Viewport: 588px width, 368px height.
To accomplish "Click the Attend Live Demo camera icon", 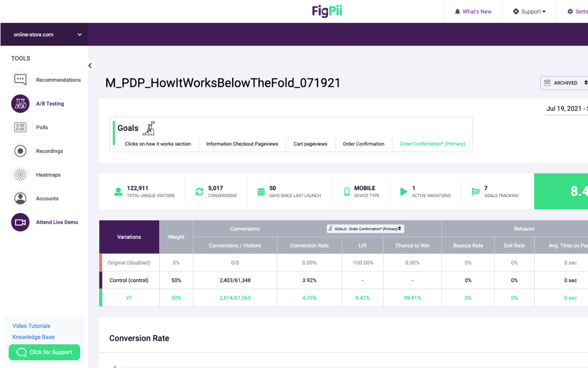I will [20, 222].
